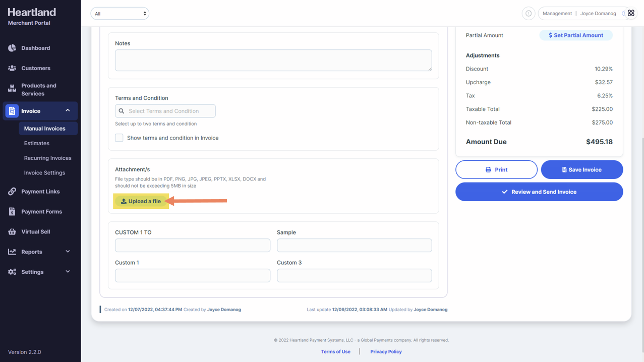The width and height of the screenshot is (644, 362).
Task: Click inside the Notes text area
Action: (273, 61)
